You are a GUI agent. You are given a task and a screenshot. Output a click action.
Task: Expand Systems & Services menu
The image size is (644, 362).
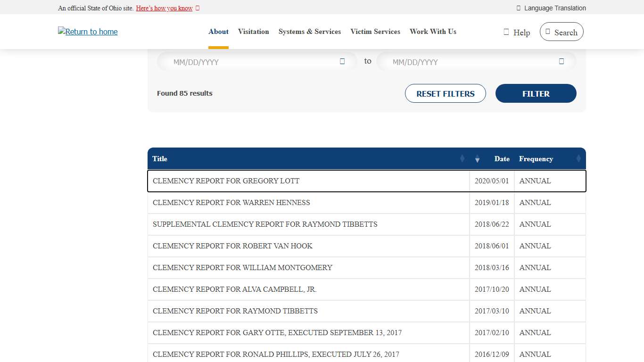tap(309, 32)
